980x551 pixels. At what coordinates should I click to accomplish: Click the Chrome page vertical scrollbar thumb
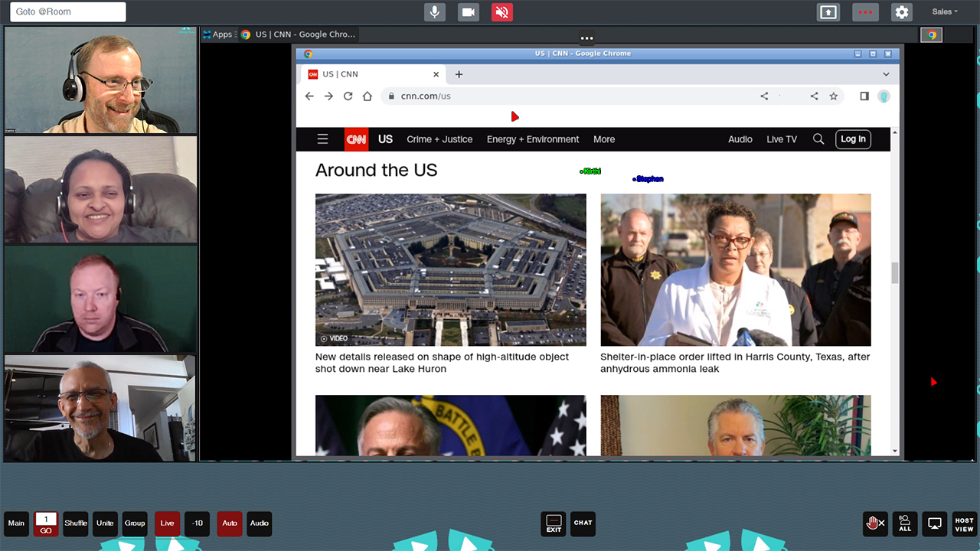pyautogui.click(x=895, y=272)
